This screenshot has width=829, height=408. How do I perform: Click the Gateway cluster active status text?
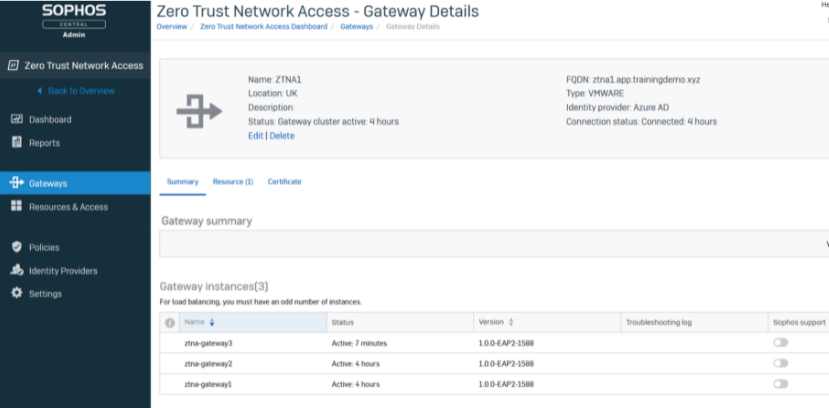point(323,122)
